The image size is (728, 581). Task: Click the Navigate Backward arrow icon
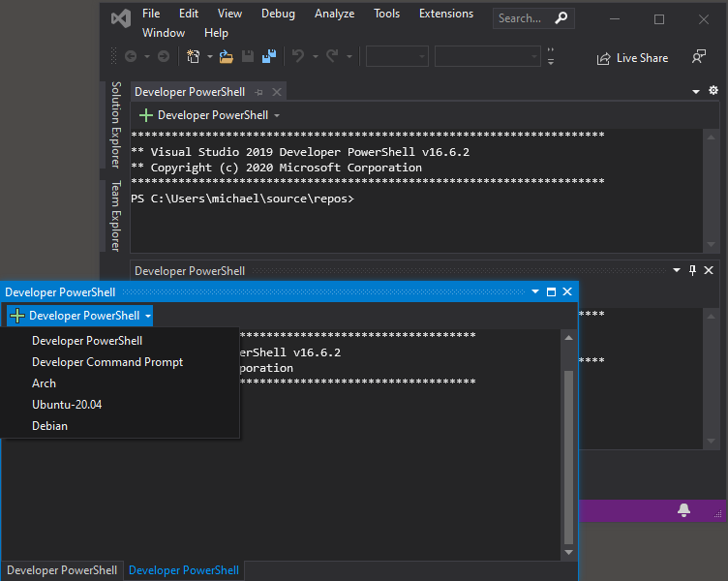click(131, 57)
